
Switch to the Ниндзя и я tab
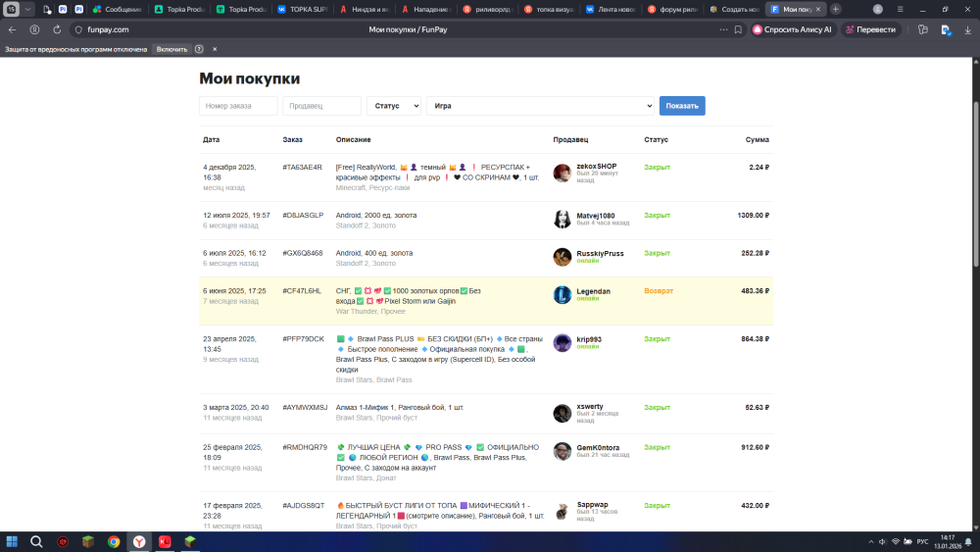pyautogui.click(x=367, y=10)
